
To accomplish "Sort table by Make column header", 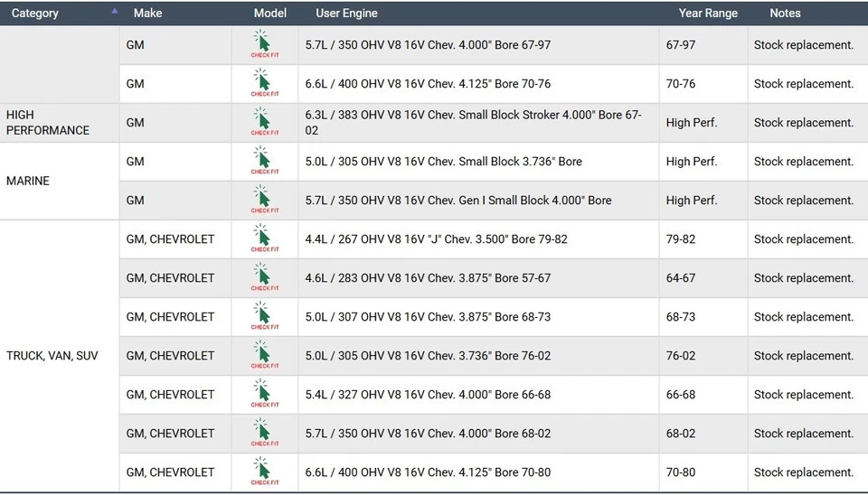I will pyautogui.click(x=147, y=14).
